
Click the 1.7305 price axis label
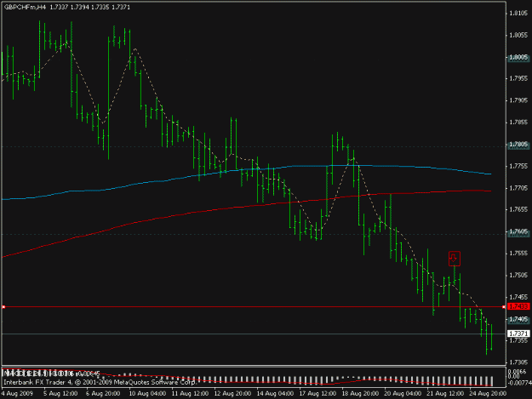[x=518, y=362]
